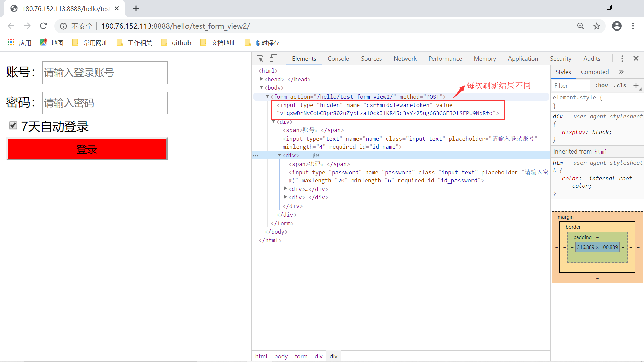Open the Chrome three-dot menu

coord(633,26)
